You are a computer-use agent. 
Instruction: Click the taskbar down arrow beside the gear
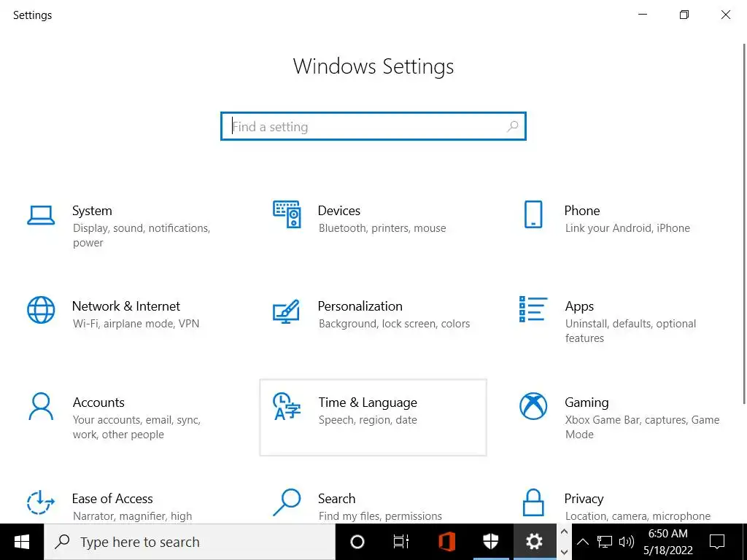(x=564, y=553)
